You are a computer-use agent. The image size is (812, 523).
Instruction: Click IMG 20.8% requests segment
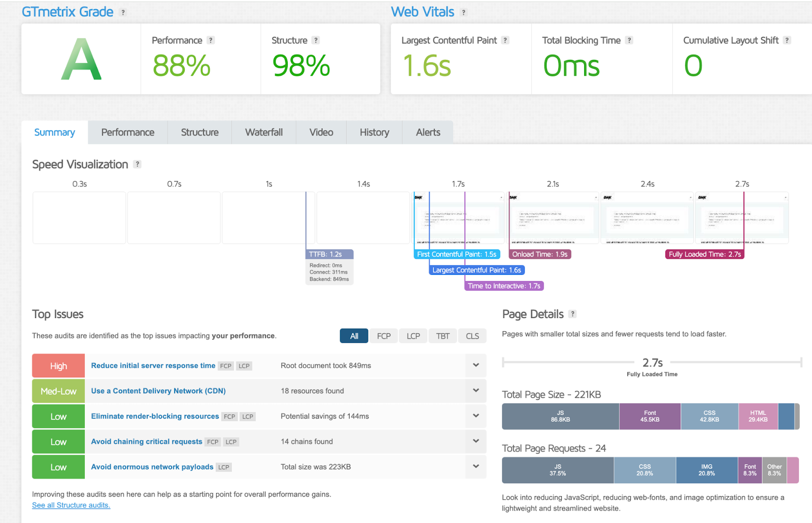[x=707, y=470]
